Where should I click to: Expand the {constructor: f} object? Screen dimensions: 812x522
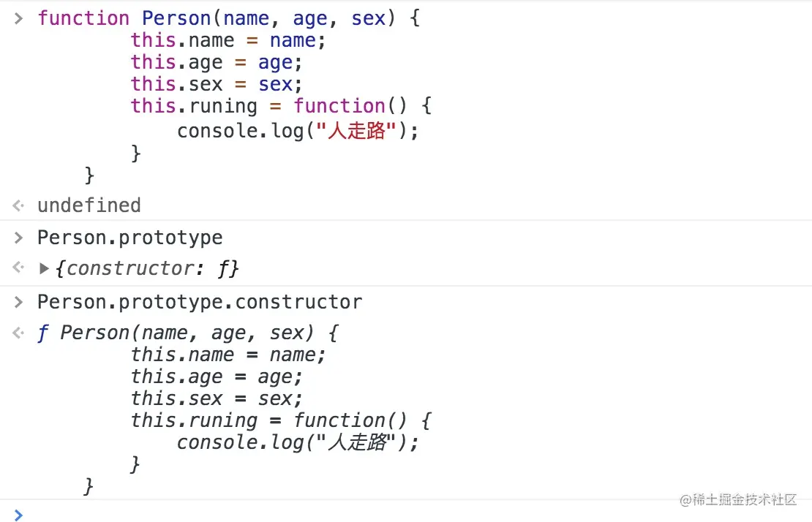coord(45,268)
